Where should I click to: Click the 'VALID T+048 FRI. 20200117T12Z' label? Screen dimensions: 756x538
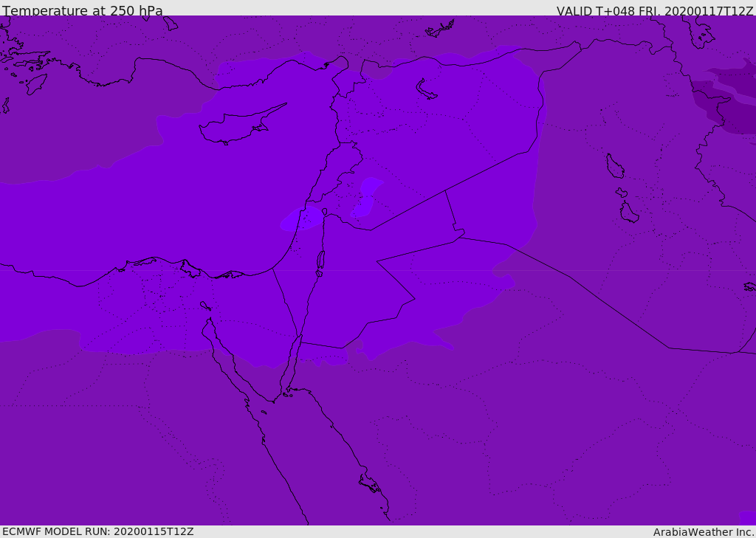click(x=655, y=10)
